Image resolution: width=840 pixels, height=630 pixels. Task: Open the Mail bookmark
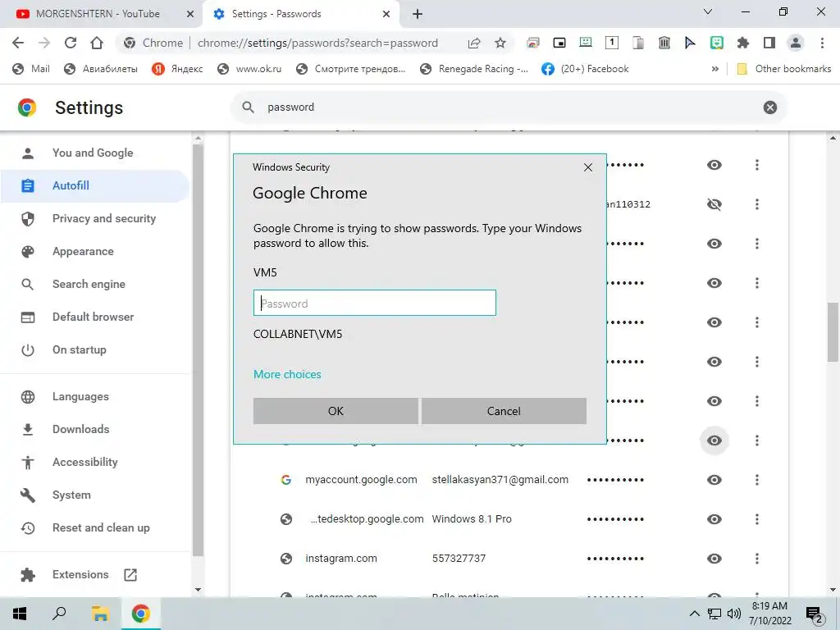[x=31, y=69]
